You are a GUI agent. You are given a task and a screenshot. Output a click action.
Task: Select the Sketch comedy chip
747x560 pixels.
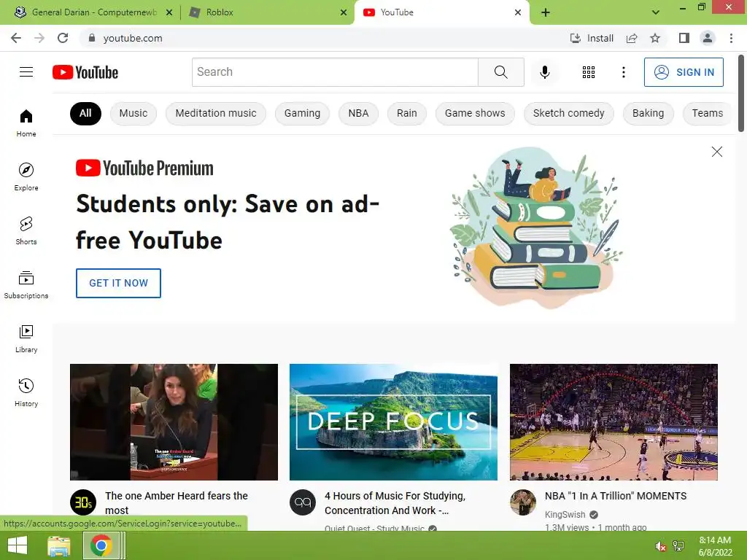(x=568, y=113)
